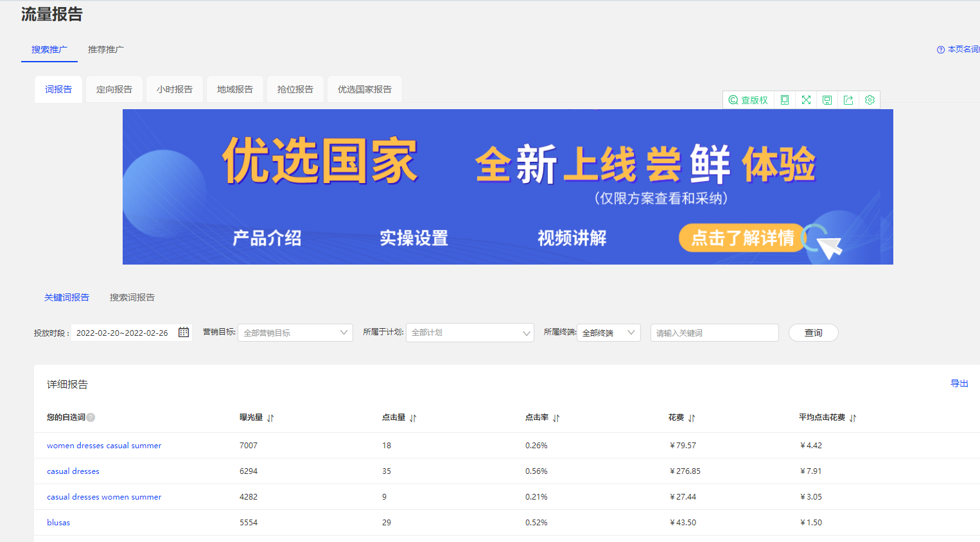Switch to the 搜索词报告 tab

(132, 297)
